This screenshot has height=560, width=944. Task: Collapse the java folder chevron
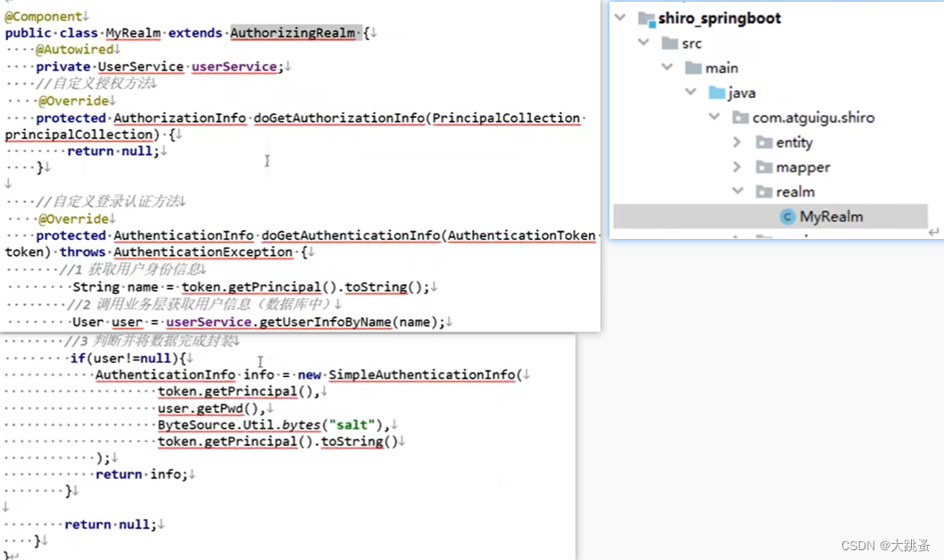point(691,92)
